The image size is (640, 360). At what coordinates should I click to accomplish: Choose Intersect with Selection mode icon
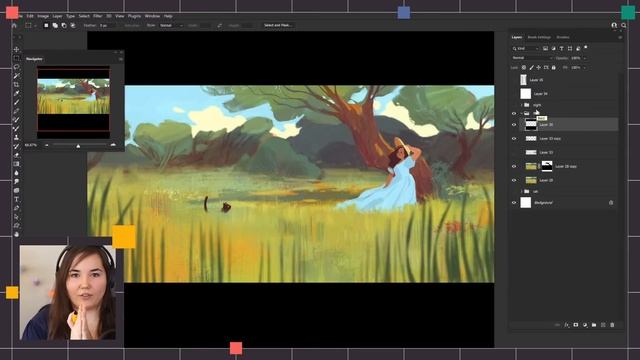tap(73, 25)
